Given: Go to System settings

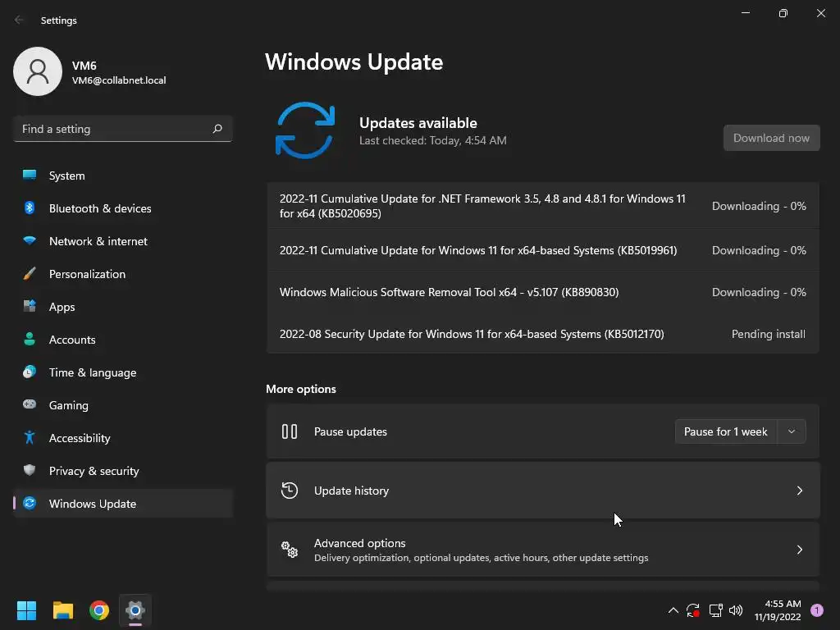Looking at the screenshot, I should coord(123,176).
